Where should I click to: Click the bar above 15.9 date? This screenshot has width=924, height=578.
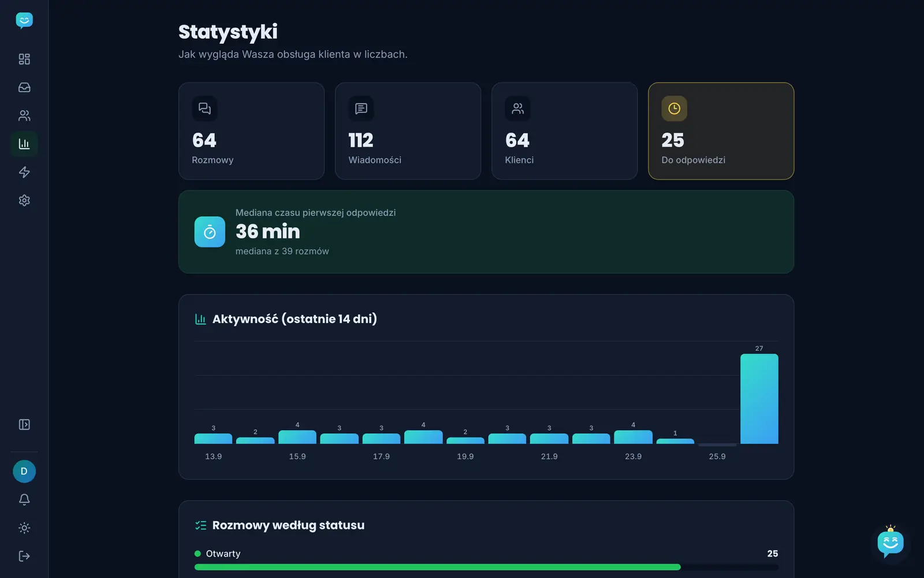coord(297,437)
